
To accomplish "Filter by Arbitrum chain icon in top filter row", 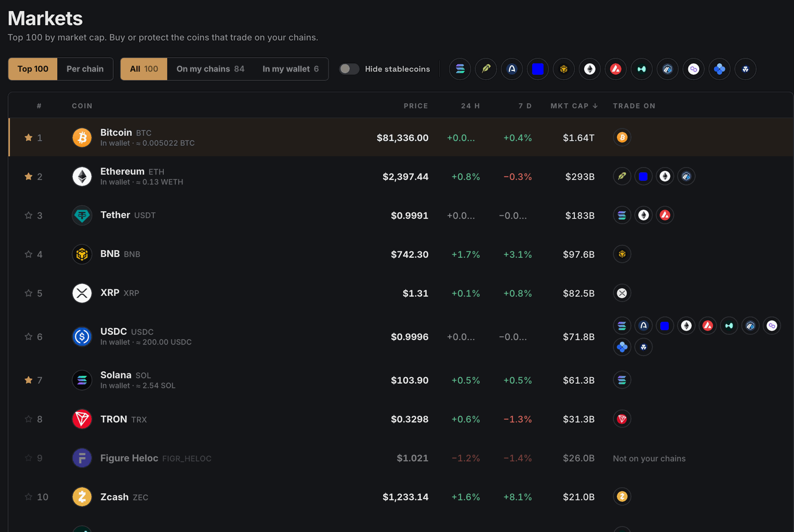I will point(667,69).
